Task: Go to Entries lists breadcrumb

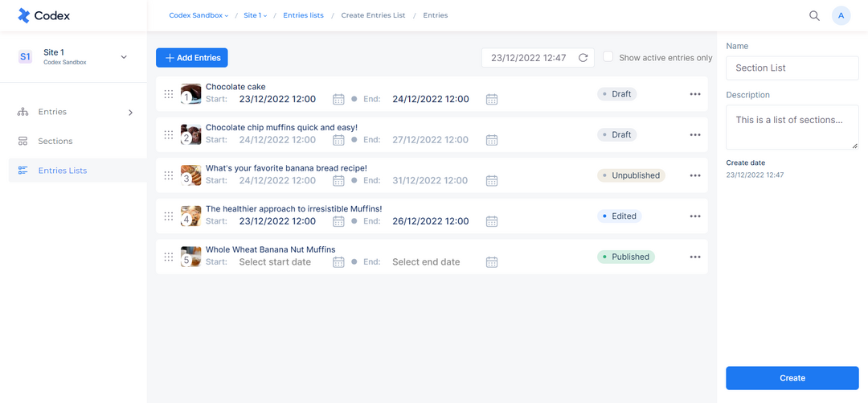Action: [x=303, y=15]
